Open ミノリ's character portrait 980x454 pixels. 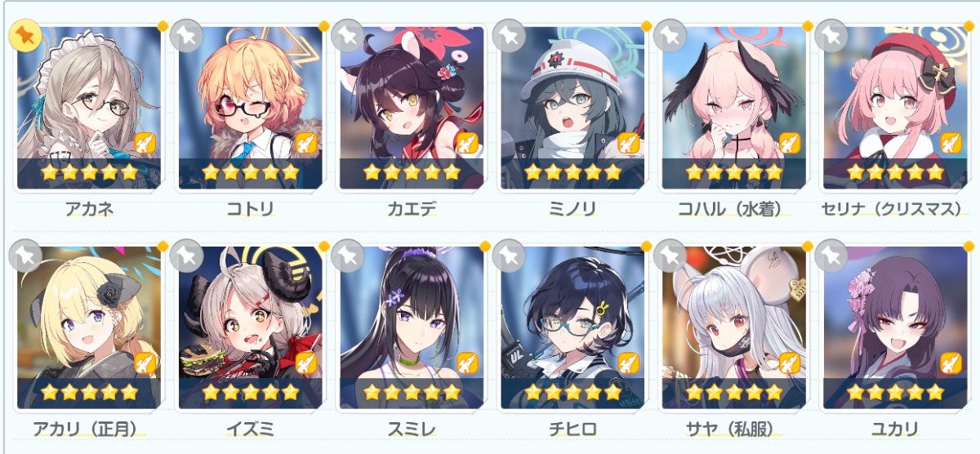point(573,108)
